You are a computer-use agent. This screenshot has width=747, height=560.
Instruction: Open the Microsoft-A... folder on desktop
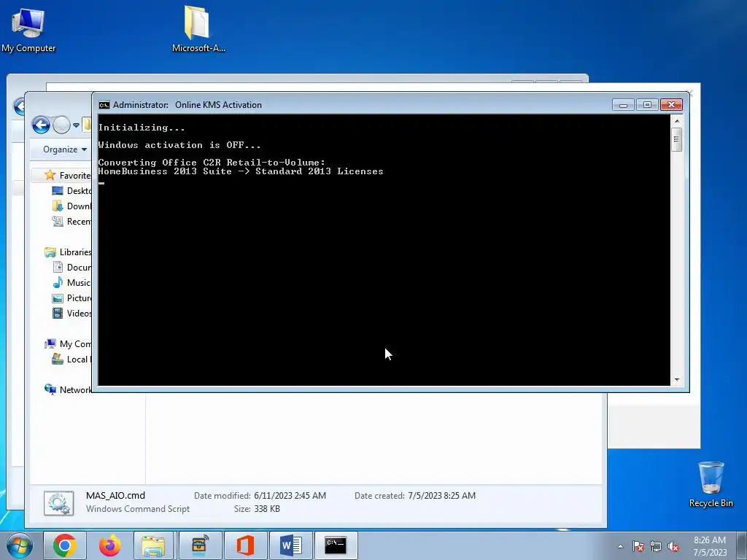(198, 29)
